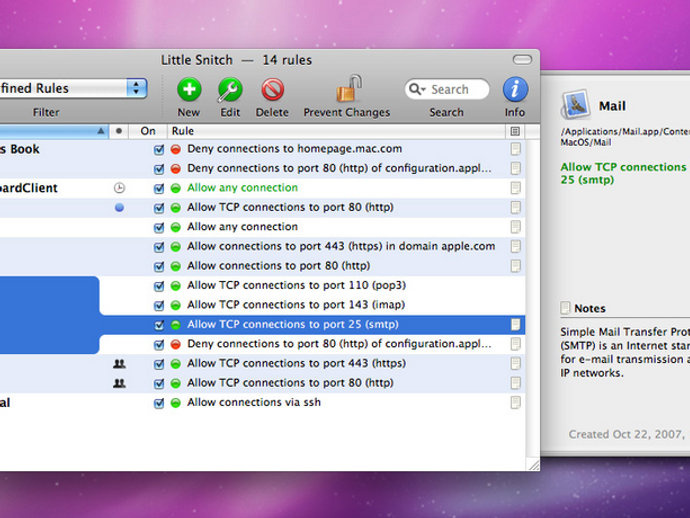Toggle checkbox for Allow connections via ssh
690x518 pixels.
tap(159, 403)
